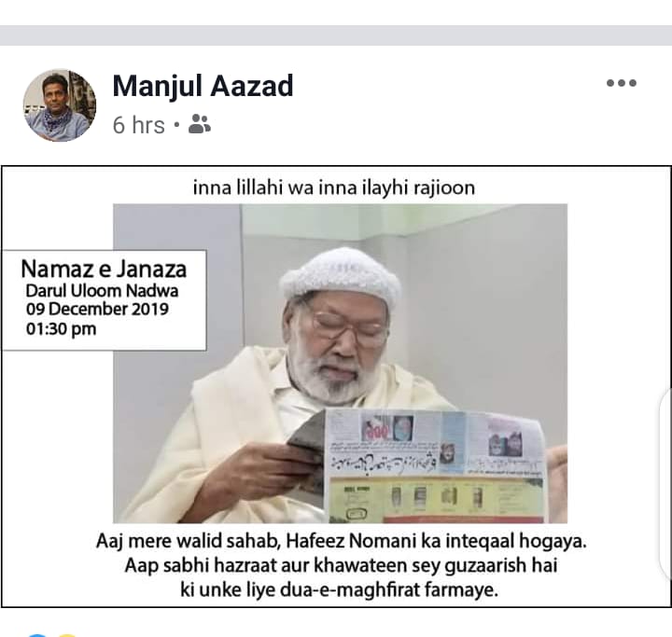Tap the dua-e-maghfirat farmaye text line
672x637 pixels.
coord(339,590)
